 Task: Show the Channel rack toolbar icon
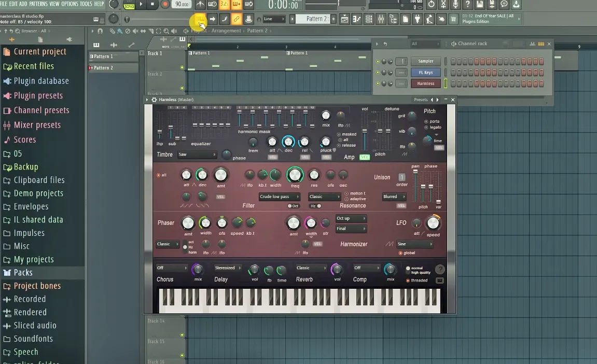(369, 19)
